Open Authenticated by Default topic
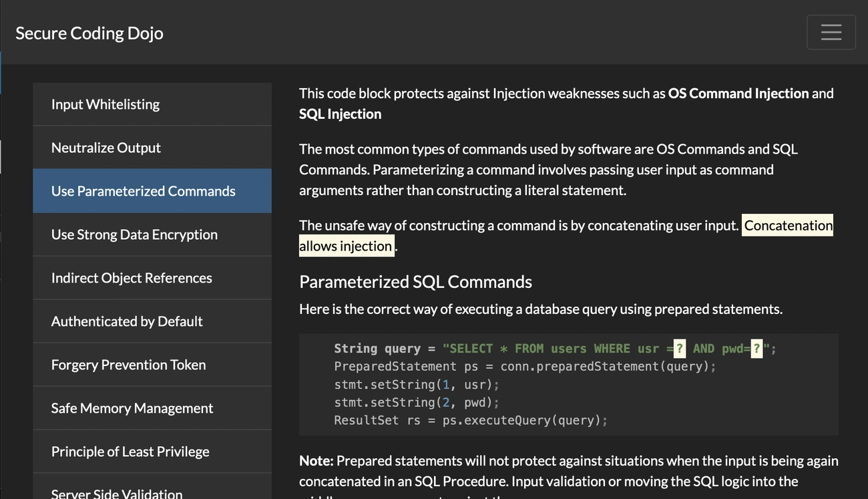 pyautogui.click(x=152, y=321)
